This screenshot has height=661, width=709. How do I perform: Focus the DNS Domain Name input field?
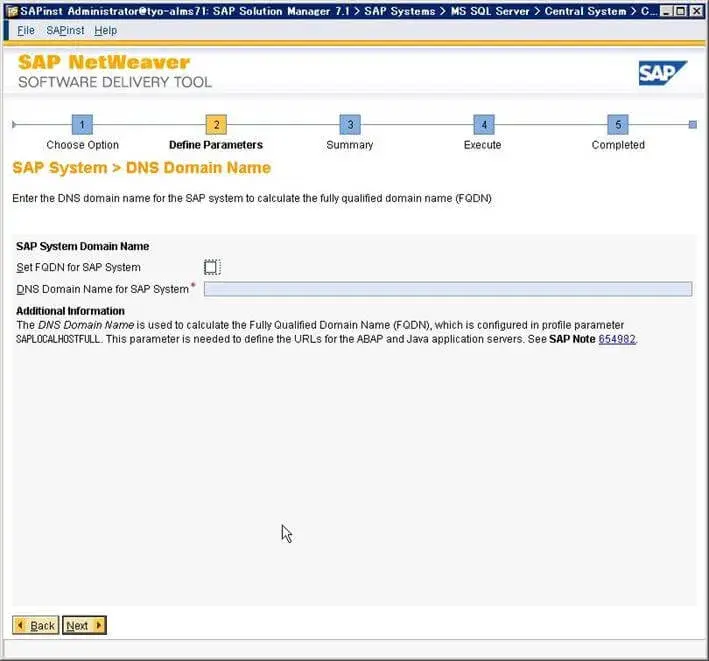coord(448,289)
